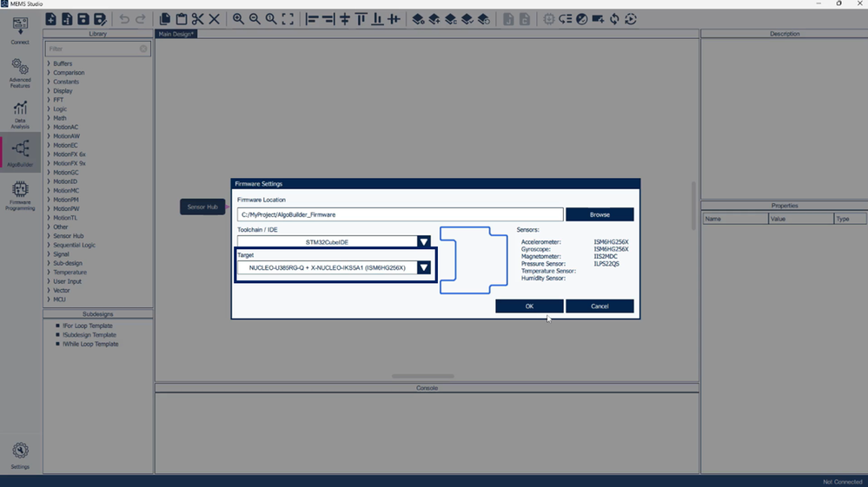Image resolution: width=868 pixels, height=487 pixels.
Task: Click the Redo arrow icon
Action: (x=141, y=19)
